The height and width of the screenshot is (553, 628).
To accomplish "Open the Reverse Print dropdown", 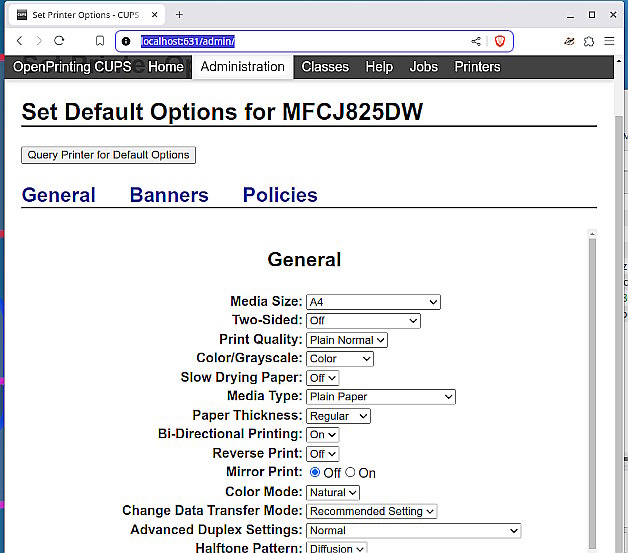I will click(x=322, y=454).
